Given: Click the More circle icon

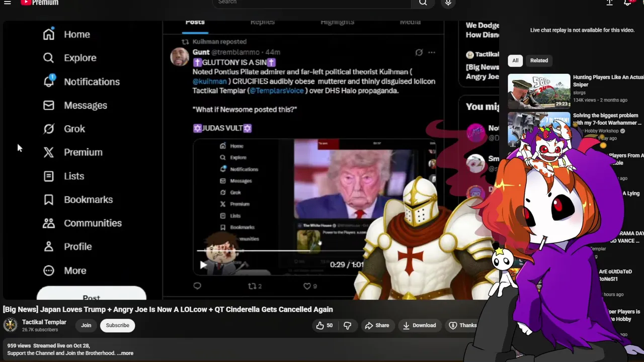Looking at the screenshot, I should (49, 270).
